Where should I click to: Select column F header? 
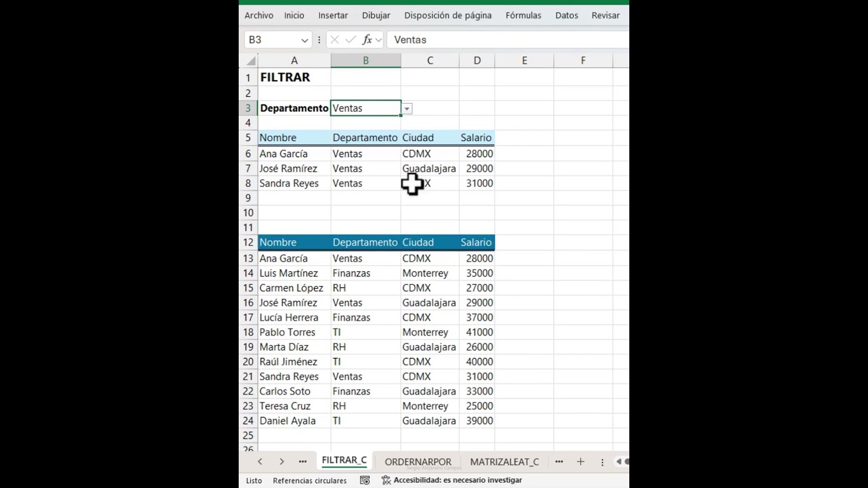583,61
